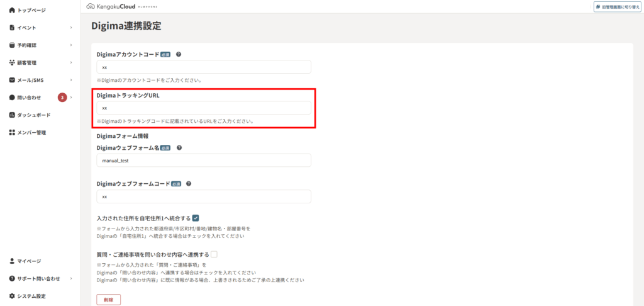Image resolution: width=644 pixels, height=306 pixels.
Task: Click the envelope icon beside メール/SMS
Action: 12,80
